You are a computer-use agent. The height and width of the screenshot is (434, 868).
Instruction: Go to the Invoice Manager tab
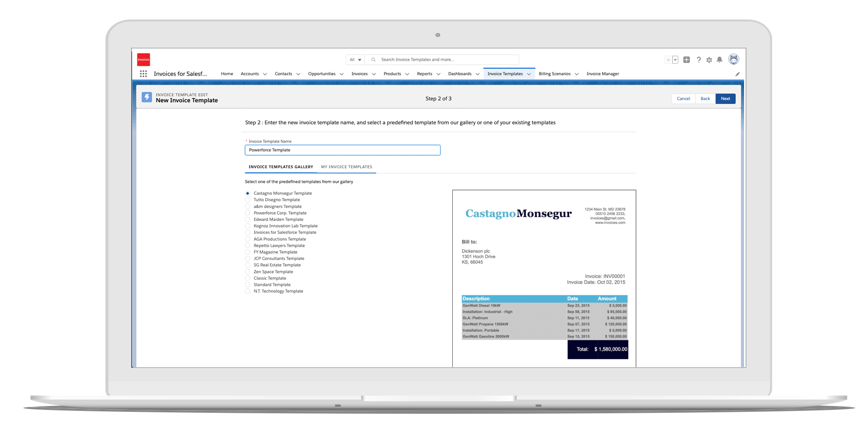pyautogui.click(x=602, y=74)
